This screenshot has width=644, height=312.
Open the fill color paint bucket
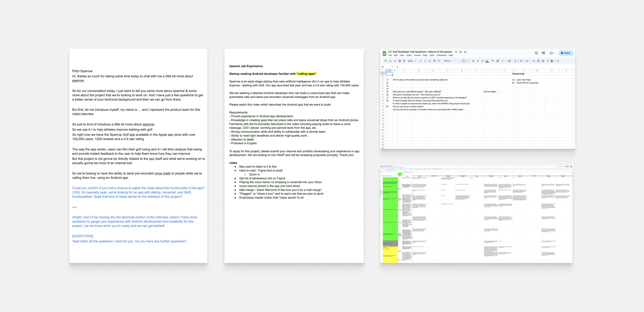pos(493,61)
